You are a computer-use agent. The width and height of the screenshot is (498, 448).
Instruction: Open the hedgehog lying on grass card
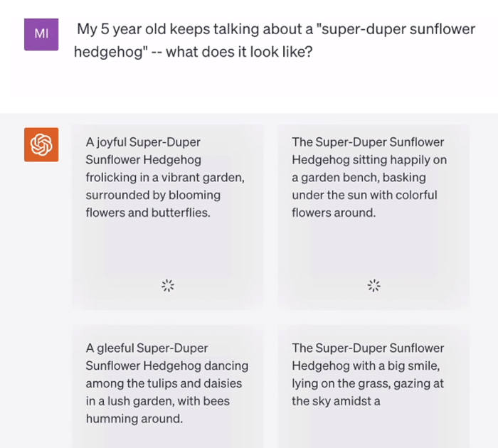373,386
